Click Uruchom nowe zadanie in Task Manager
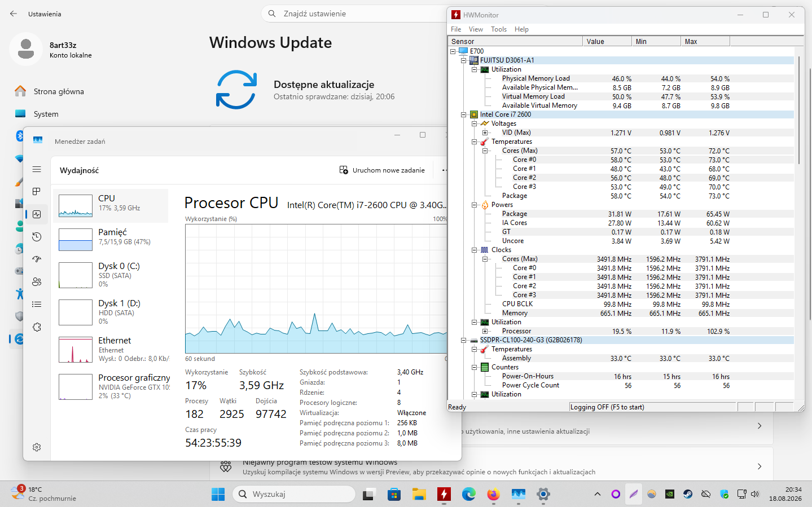The image size is (812, 507). [x=383, y=170]
